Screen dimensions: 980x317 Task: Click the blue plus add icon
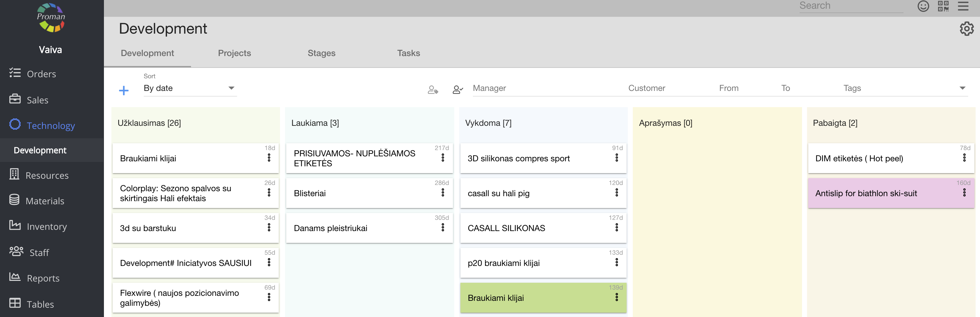point(124,90)
